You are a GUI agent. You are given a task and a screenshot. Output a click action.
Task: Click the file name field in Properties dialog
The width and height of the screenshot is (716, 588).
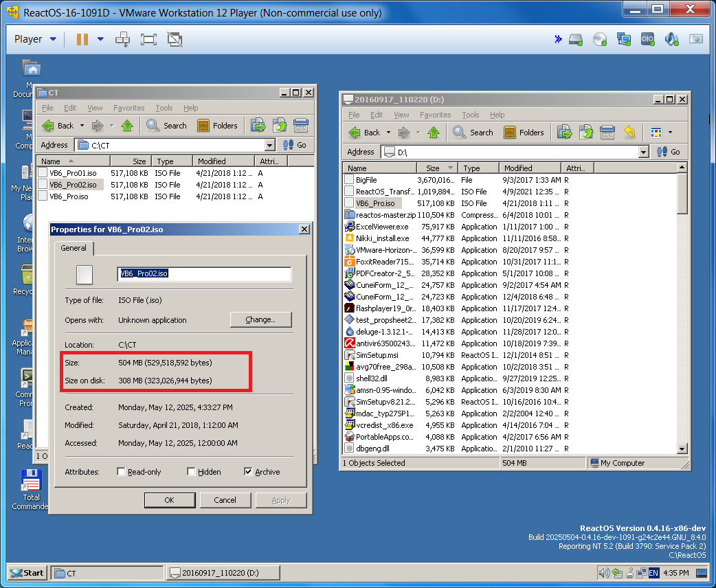[x=204, y=274]
